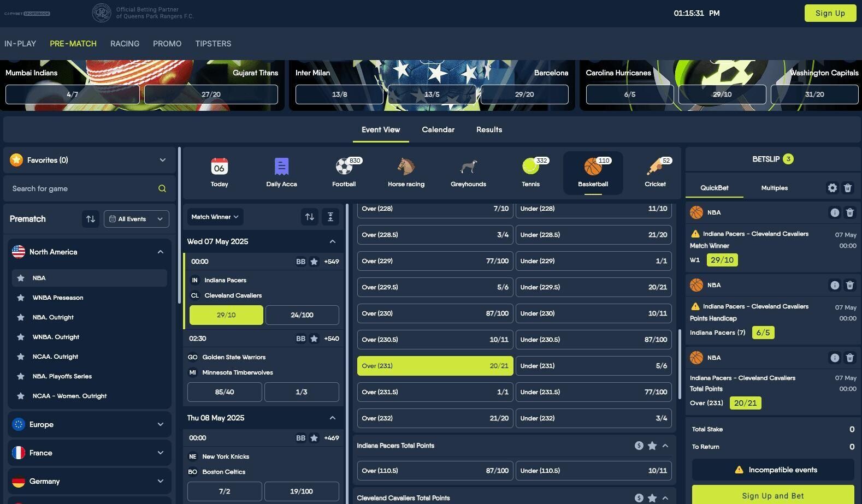
Task: Click the BB icon for Pacers-Cavaliers match
Action: pyautogui.click(x=300, y=262)
